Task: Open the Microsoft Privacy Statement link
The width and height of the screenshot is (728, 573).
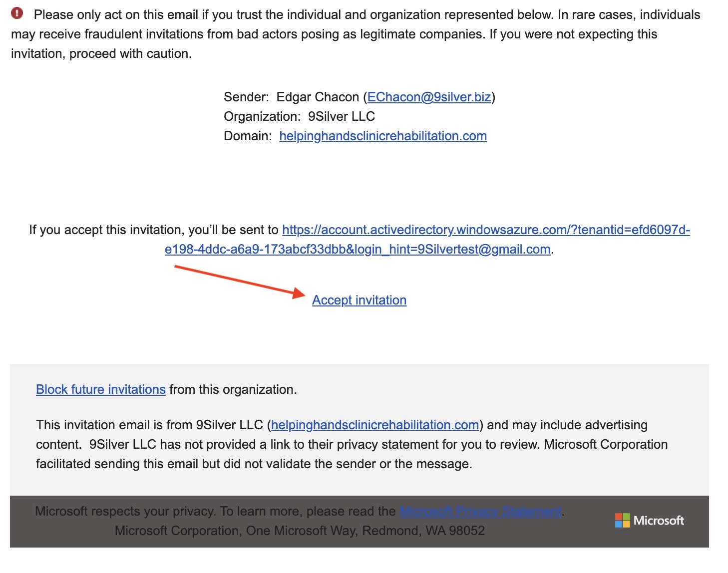Action: tap(481, 511)
